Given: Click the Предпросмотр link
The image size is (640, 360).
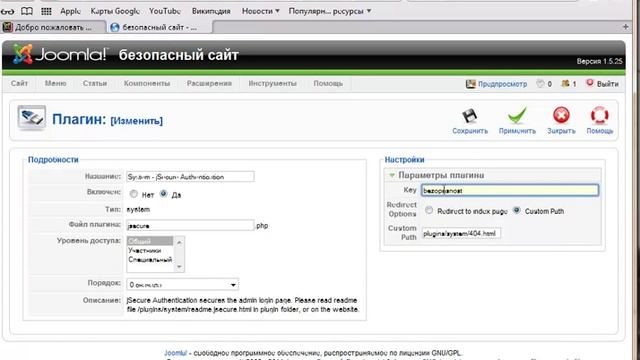Looking at the screenshot, I should click(502, 84).
